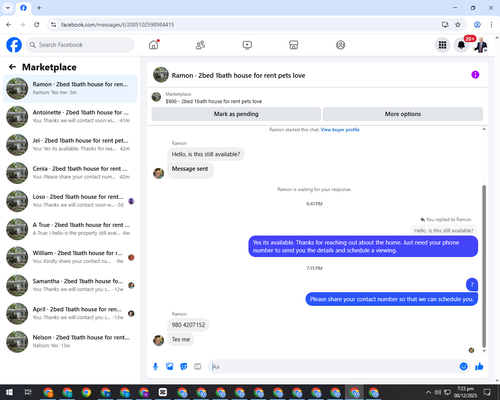Image resolution: width=500 pixels, height=400 pixels.
Task: Click the listing thumbnail in chat header
Action: (x=161, y=75)
